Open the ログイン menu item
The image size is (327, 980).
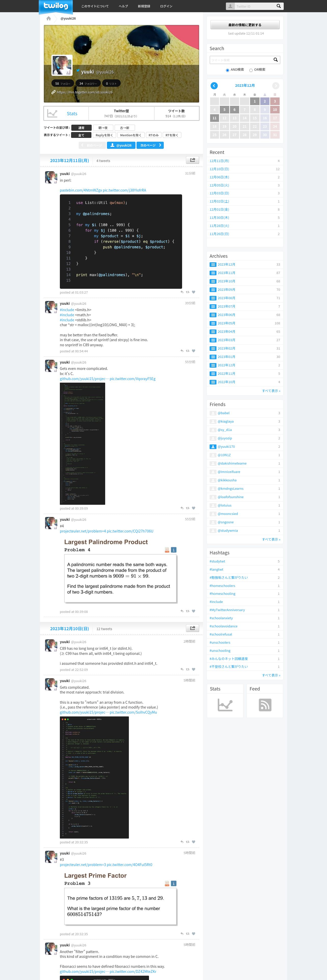[166, 6]
